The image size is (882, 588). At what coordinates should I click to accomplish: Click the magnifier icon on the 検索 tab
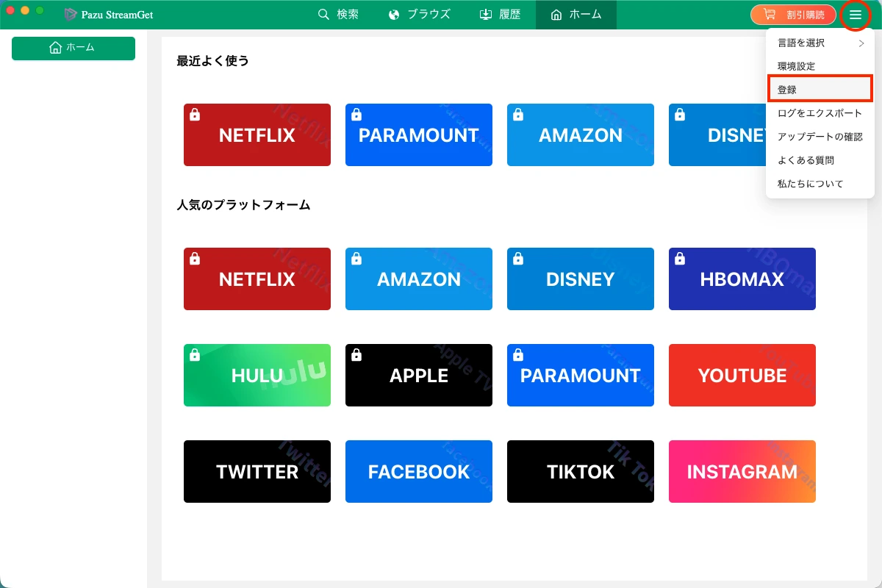tap(323, 14)
